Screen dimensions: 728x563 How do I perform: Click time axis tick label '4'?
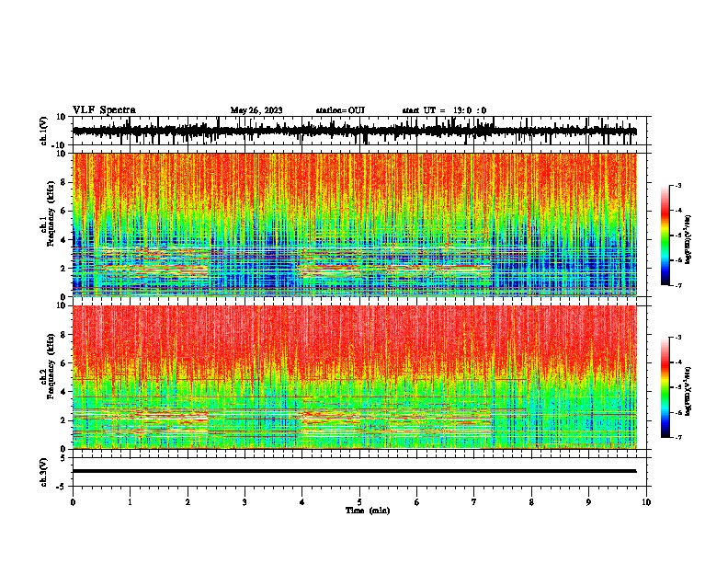pos(302,502)
